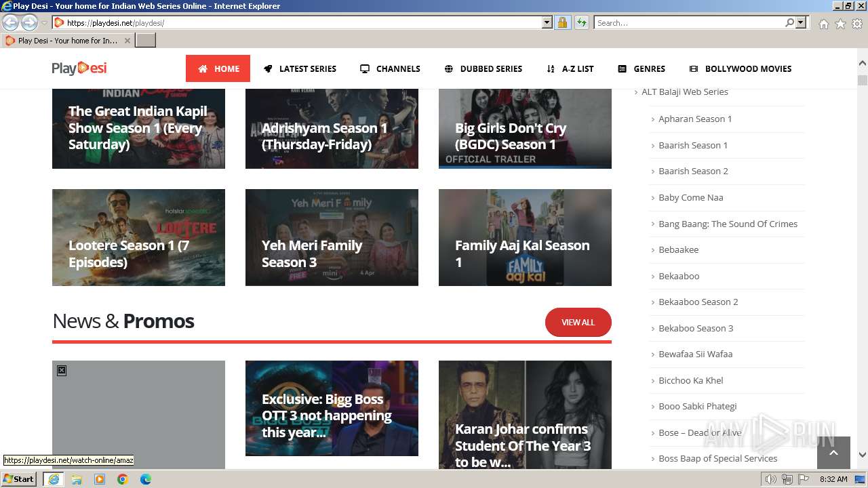Click the VIEW ALL button

click(578, 323)
